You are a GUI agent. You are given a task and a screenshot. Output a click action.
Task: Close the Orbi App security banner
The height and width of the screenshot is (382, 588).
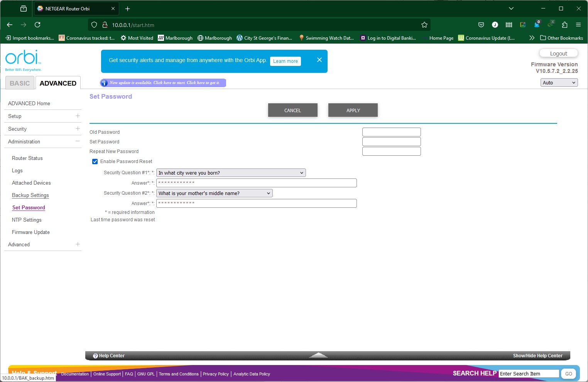coord(319,60)
